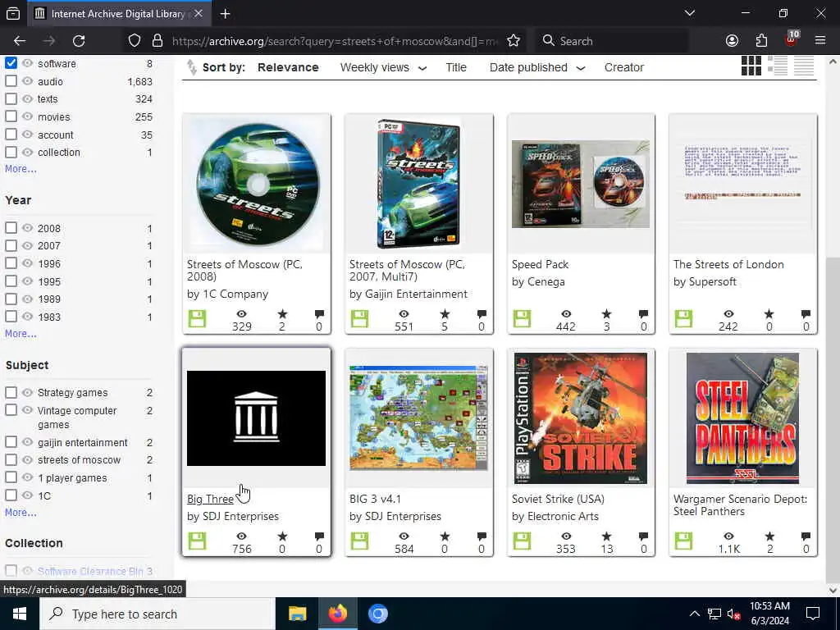Bookmark this page with the star icon

pyautogui.click(x=514, y=41)
